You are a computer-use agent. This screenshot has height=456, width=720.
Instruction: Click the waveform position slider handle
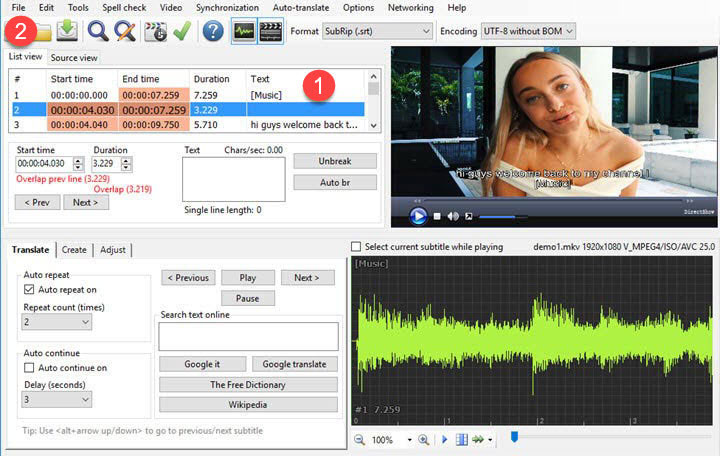(x=514, y=437)
